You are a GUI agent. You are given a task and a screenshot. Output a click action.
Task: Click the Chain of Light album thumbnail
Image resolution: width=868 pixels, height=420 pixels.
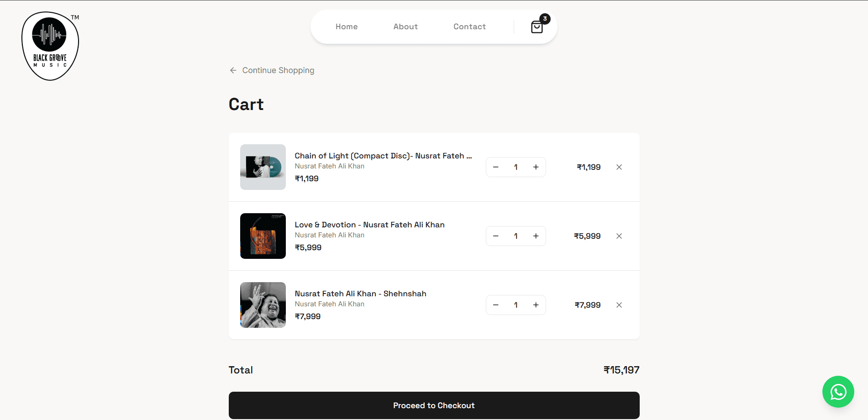[263, 167]
